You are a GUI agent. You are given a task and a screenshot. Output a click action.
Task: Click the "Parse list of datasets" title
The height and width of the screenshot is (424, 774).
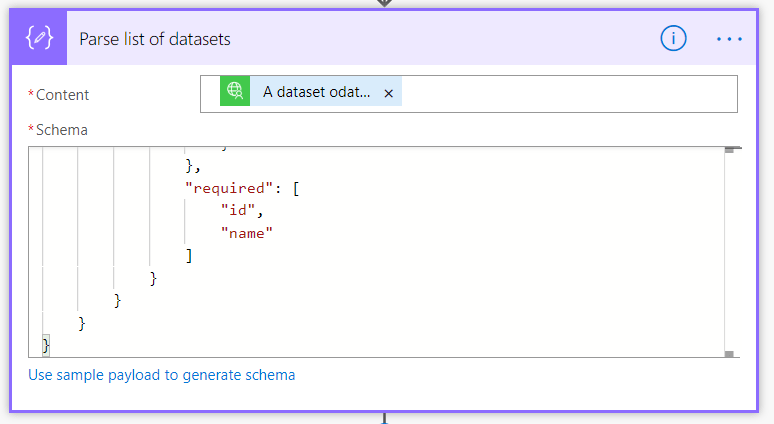pos(155,39)
